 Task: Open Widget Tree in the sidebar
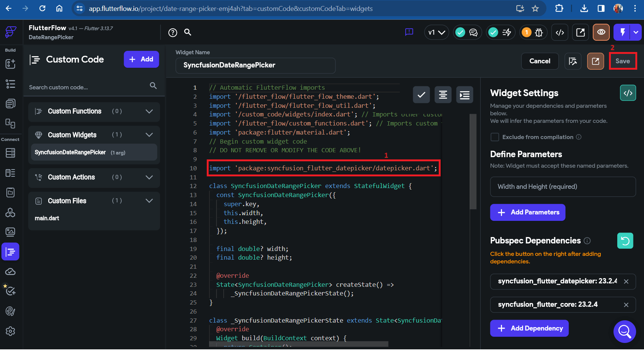(11, 84)
